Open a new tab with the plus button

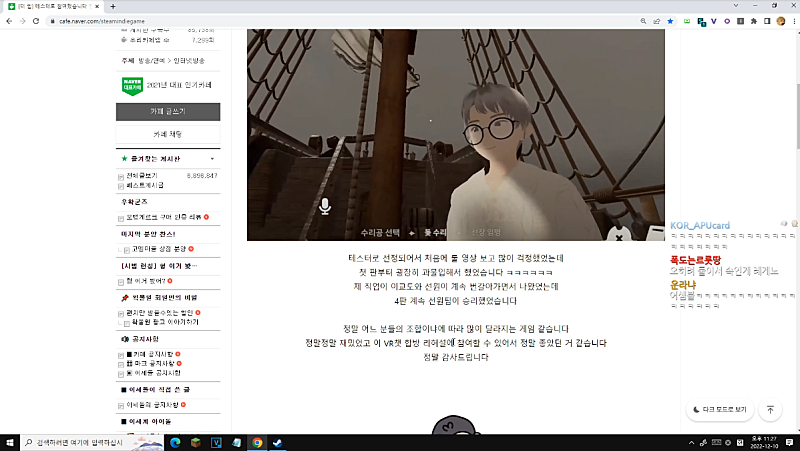click(113, 6)
